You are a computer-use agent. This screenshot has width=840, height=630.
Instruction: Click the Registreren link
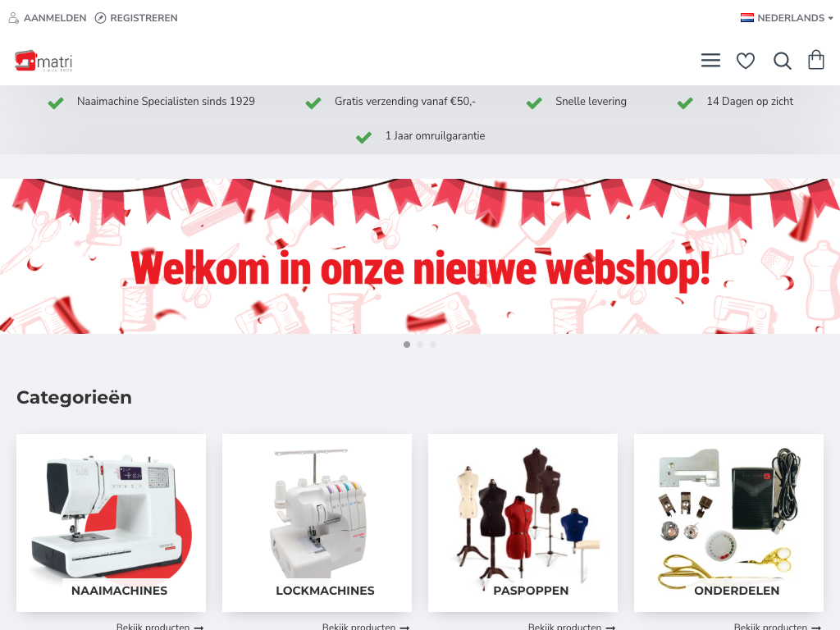(x=144, y=18)
